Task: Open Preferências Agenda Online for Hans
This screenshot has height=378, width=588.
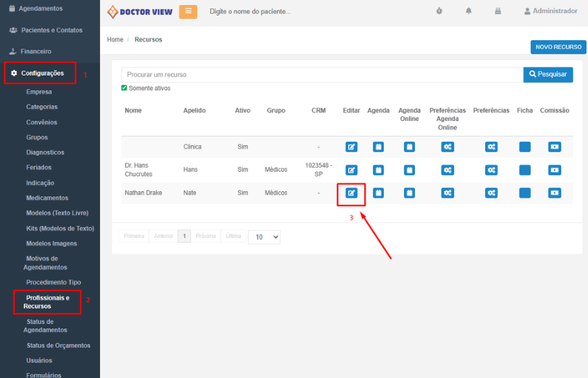Action: (x=447, y=170)
